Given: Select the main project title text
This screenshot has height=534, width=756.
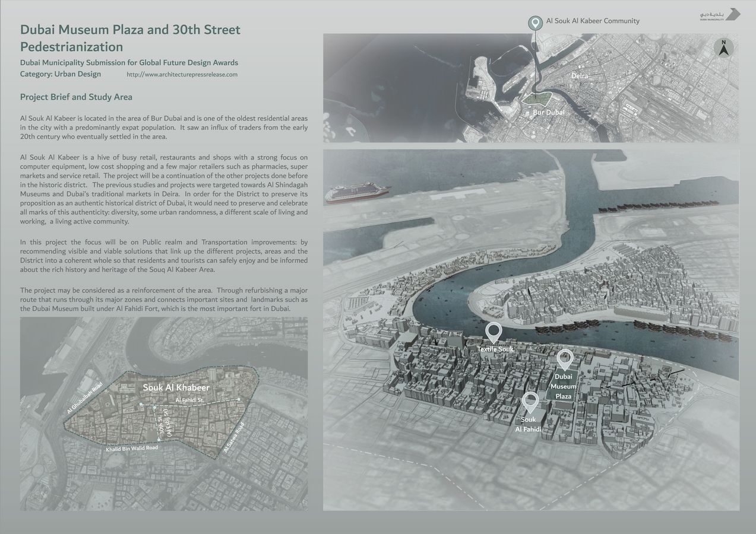Looking at the screenshot, I should click(131, 37).
